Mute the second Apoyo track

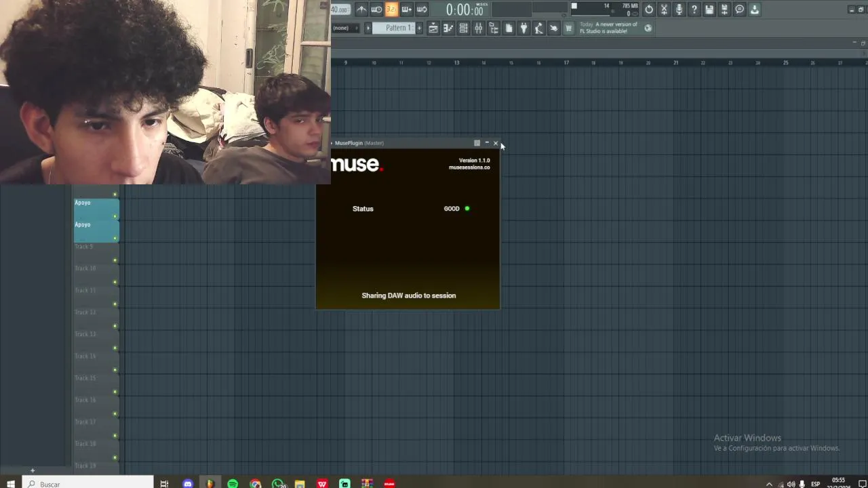[115, 238]
